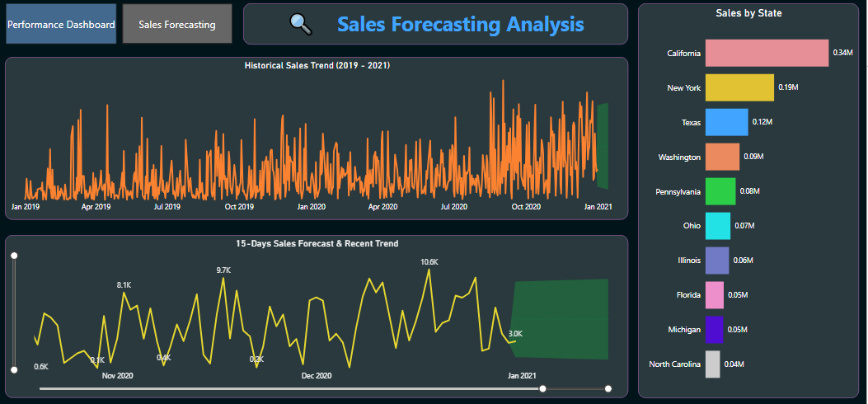Click the Pennsylvania green bar
Image resolution: width=868 pixels, height=404 pixels.
click(x=720, y=191)
